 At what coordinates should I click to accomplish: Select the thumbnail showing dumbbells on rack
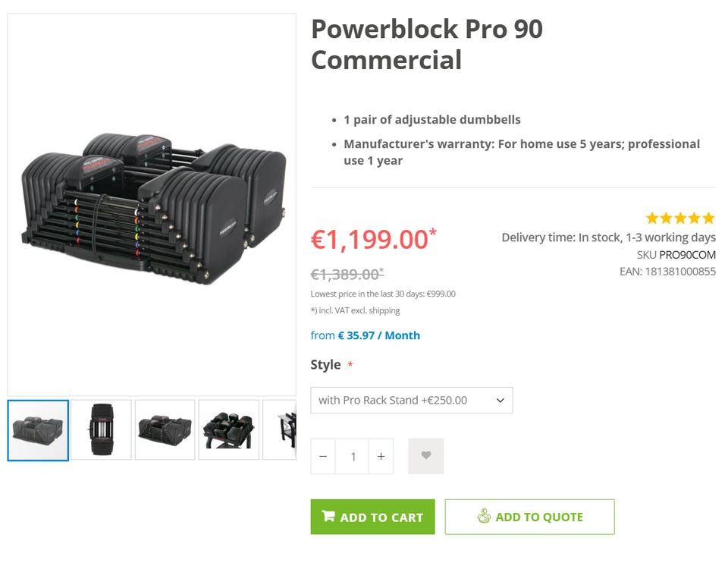229,430
